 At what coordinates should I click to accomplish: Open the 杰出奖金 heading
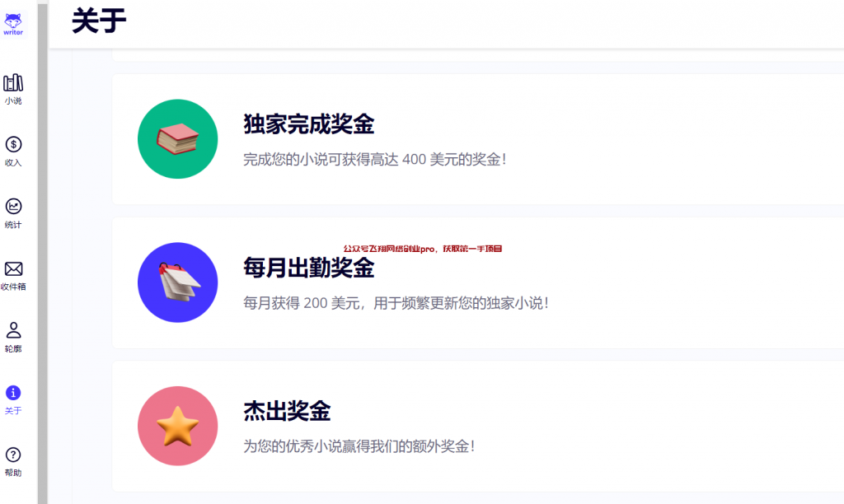click(x=286, y=411)
